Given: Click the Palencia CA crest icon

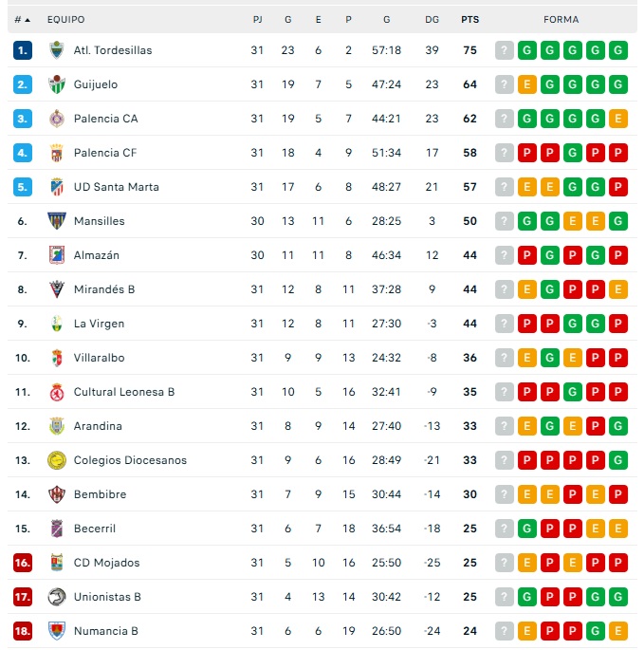Looking at the screenshot, I should (57, 119).
